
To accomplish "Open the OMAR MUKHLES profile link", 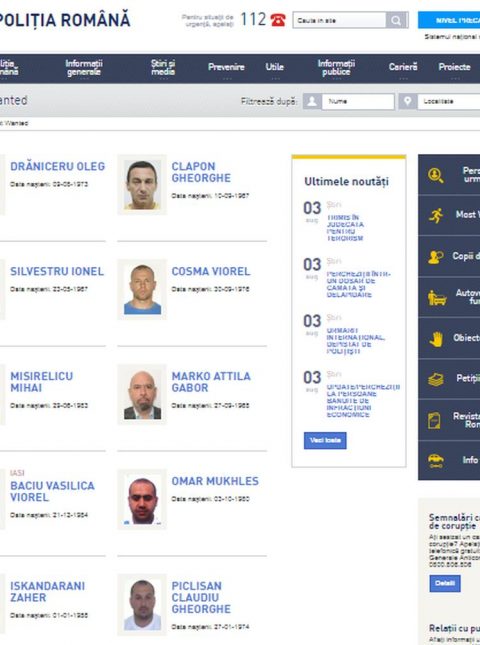I will click(x=215, y=481).
